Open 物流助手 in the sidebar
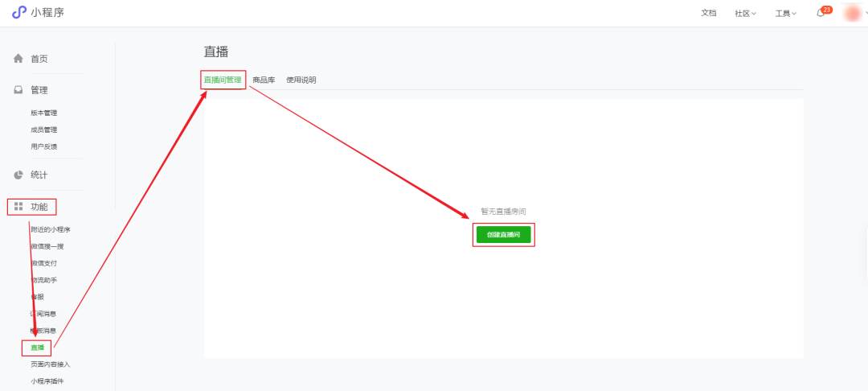 pyautogui.click(x=43, y=280)
